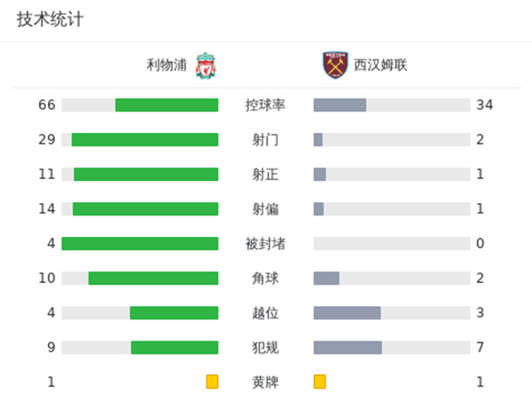Click the 射门 stat label
The width and height of the screenshot is (532, 399).
pos(265,139)
